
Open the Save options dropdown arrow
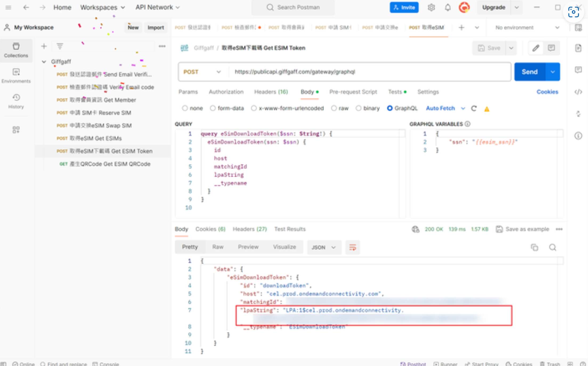tap(511, 48)
